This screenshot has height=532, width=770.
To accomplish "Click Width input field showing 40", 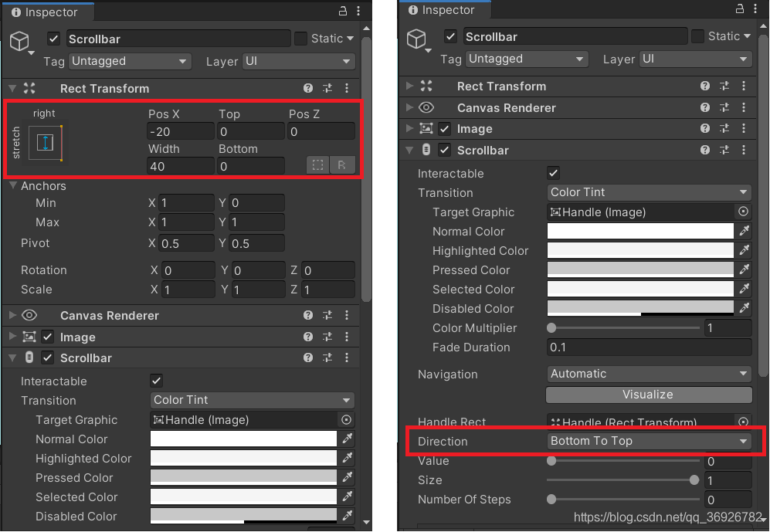I will (180, 166).
